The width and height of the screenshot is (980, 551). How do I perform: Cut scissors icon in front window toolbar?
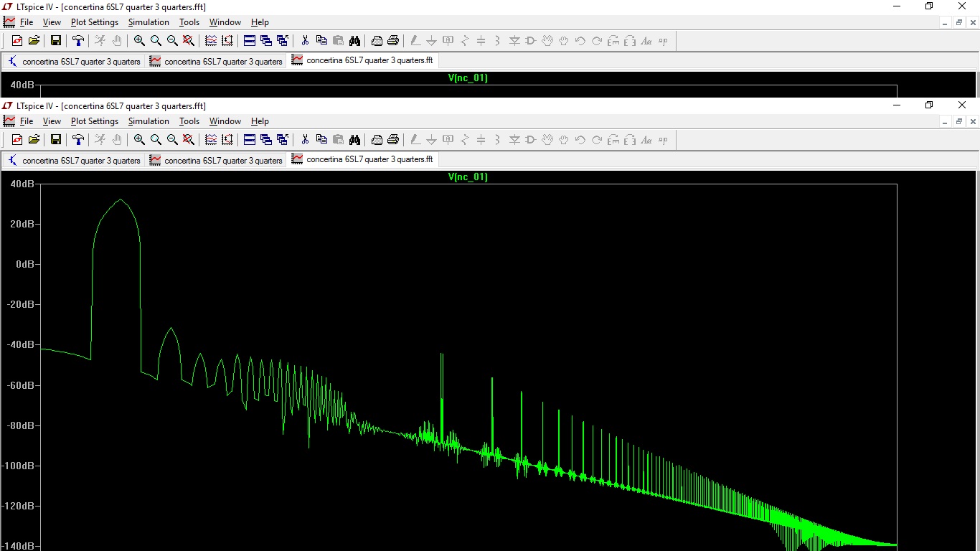tap(305, 140)
